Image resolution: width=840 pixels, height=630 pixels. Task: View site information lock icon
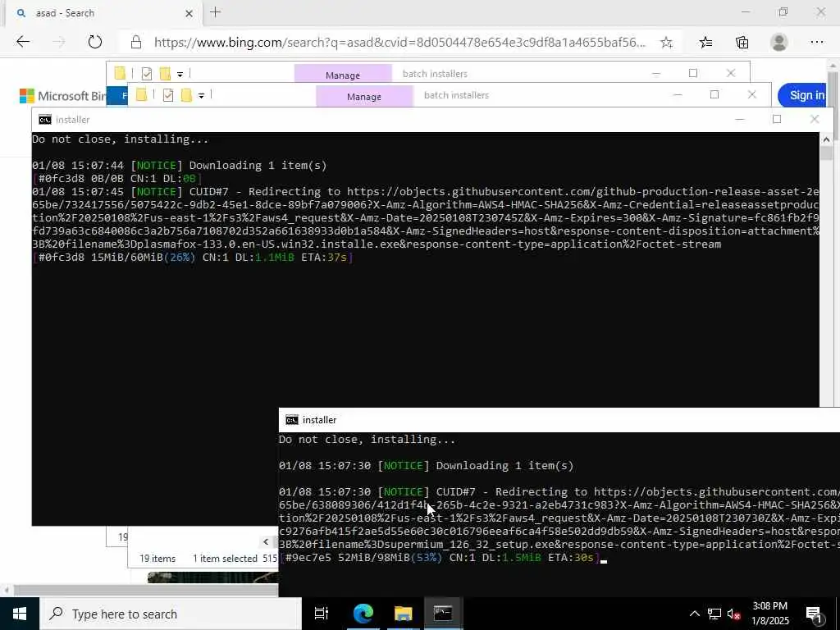pyautogui.click(x=136, y=43)
